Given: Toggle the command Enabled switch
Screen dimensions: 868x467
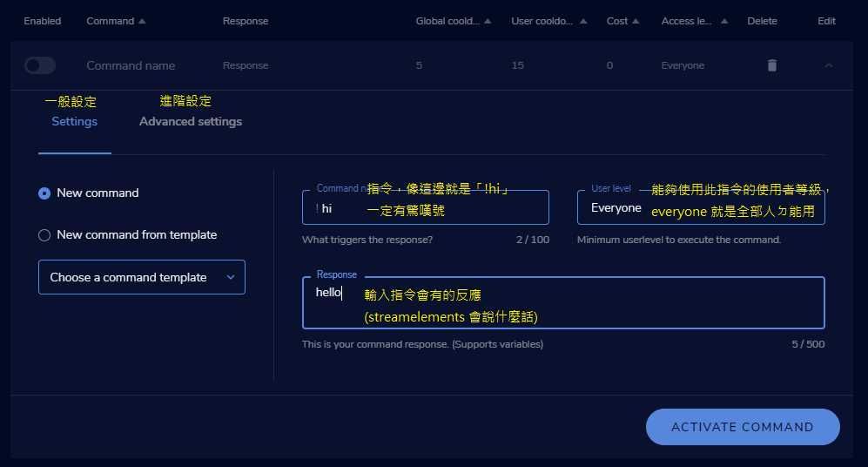Looking at the screenshot, I should pos(40,65).
